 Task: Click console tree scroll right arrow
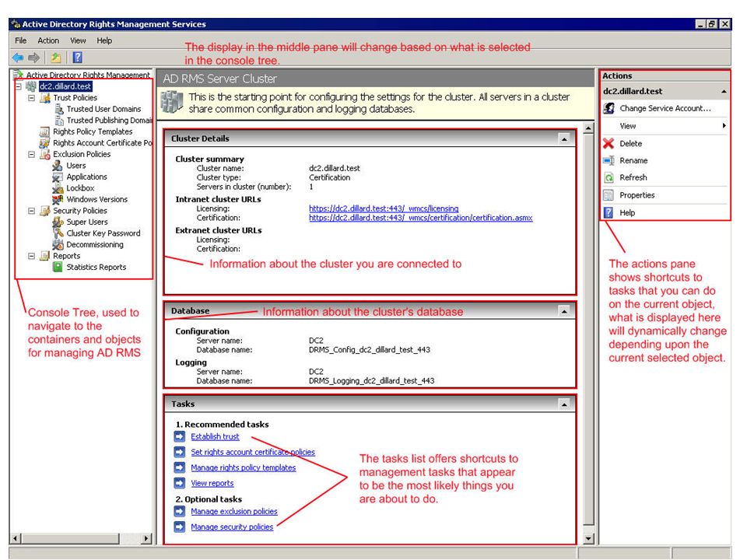[147, 538]
